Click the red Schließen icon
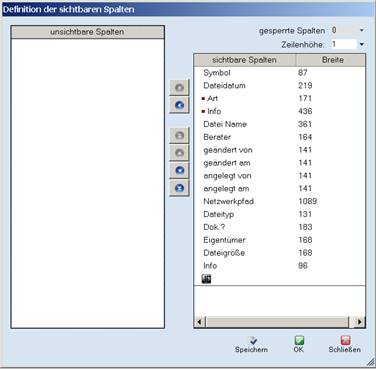The width and height of the screenshot is (376, 369). click(345, 340)
